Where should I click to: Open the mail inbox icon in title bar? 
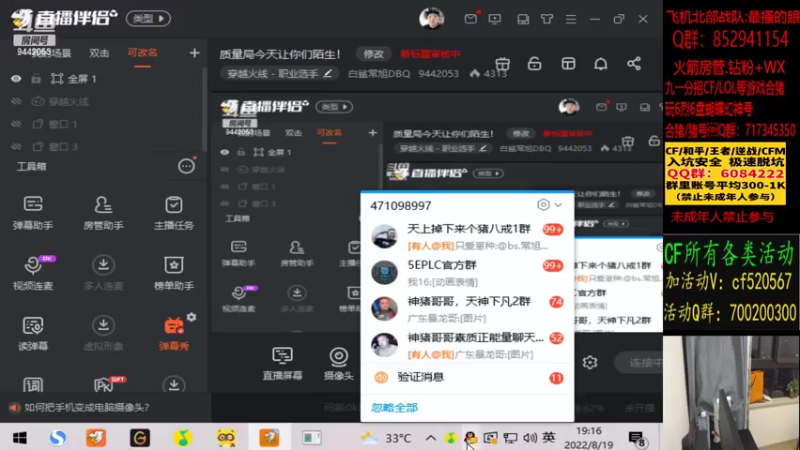coord(470,19)
